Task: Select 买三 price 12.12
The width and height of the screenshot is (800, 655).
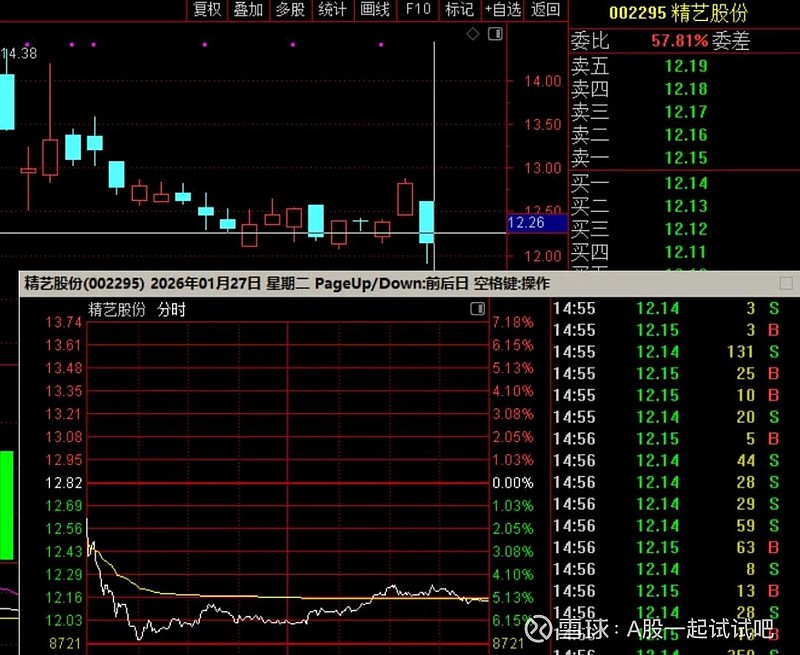Action: 686,229
